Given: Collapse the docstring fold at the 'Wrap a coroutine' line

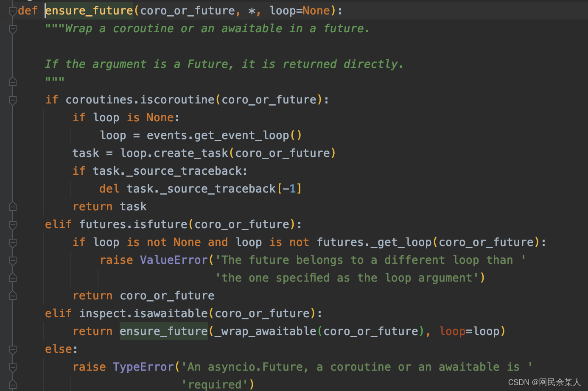Looking at the screenshot, I should [x=13, y=29].
